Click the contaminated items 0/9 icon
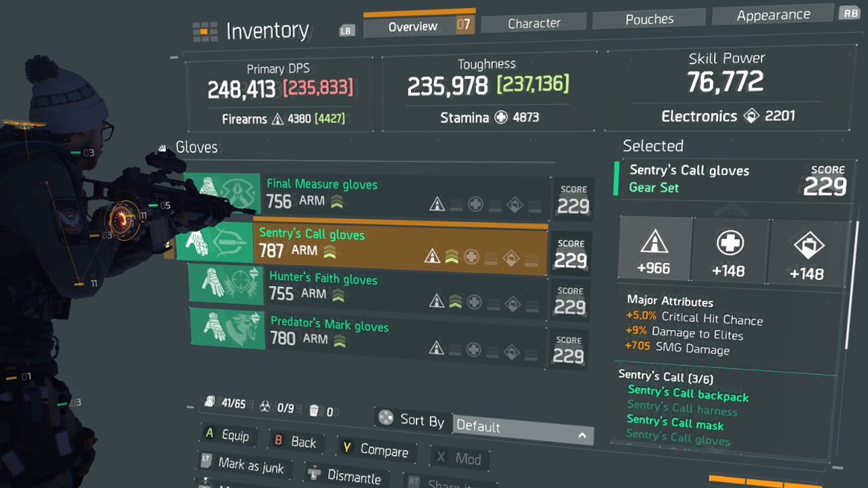This screenshot has width=868, height=488. [265, 407]
